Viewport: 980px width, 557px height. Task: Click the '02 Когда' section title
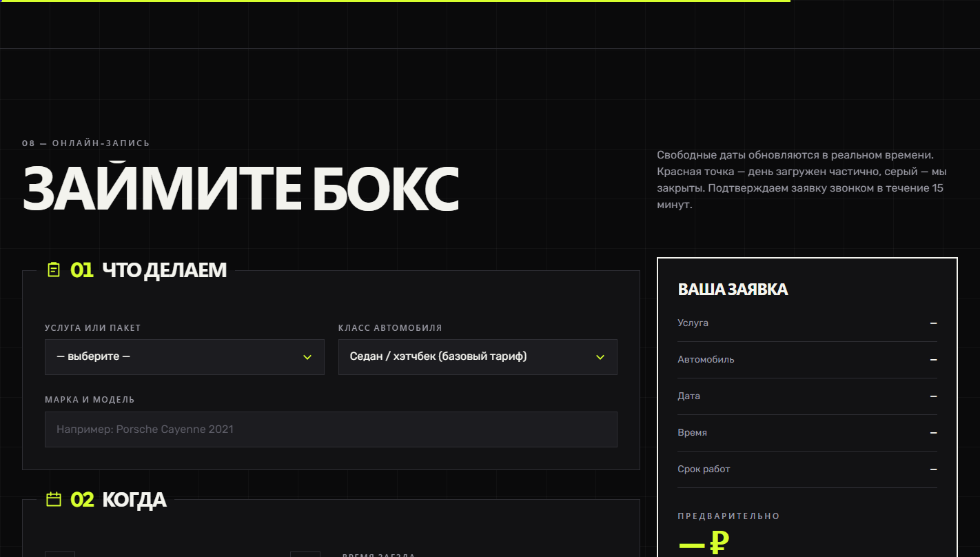point(119,499)
